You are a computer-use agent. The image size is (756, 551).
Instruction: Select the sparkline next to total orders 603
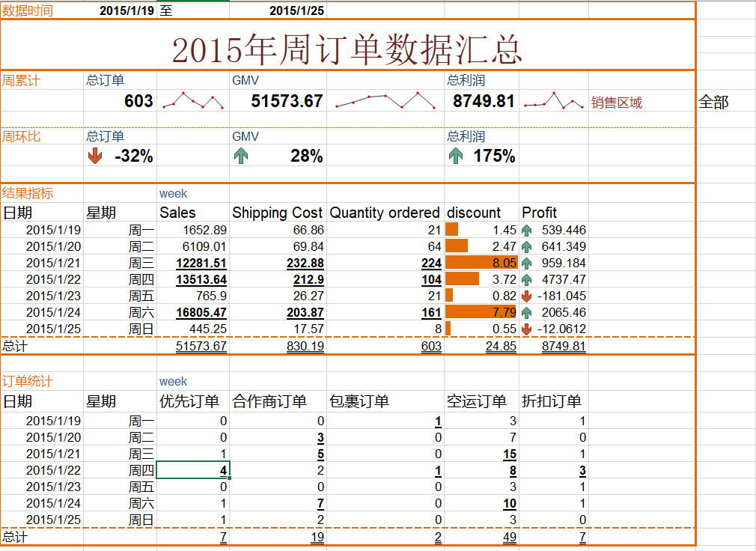click(193, 100)
